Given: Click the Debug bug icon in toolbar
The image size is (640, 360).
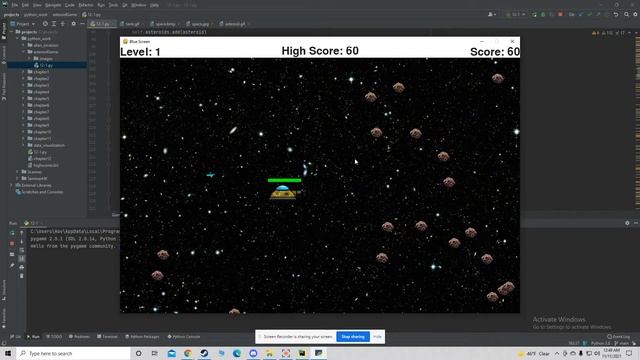Looking at the screenshot, I should point(543,14).
